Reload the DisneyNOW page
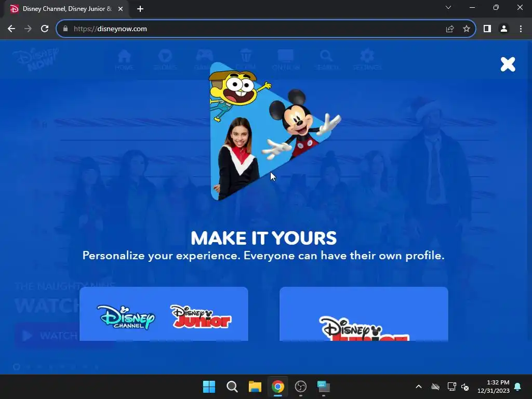 click(x=45, y=29)
